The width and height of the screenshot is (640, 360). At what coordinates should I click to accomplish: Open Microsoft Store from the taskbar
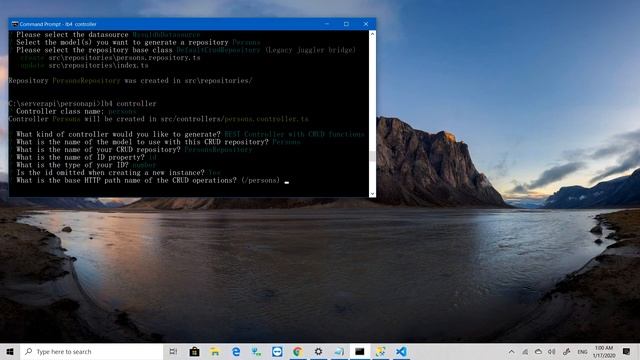[194, 351]
